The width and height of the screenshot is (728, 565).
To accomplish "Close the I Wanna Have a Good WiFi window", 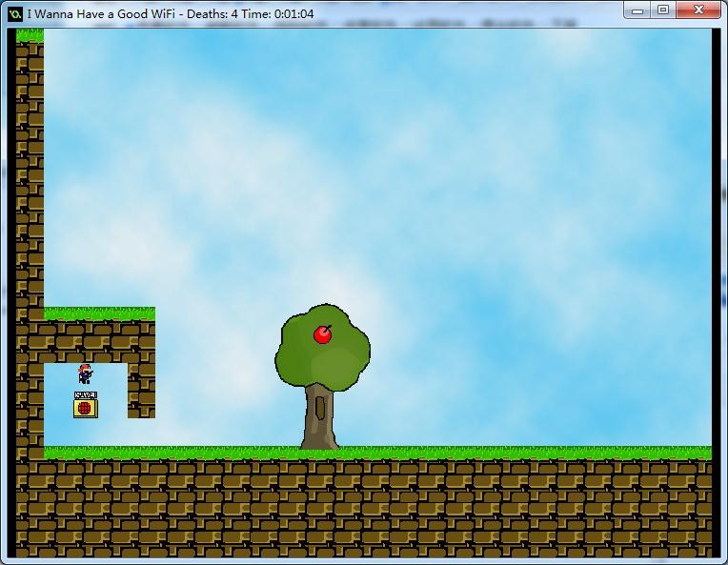I will point(700,10).
